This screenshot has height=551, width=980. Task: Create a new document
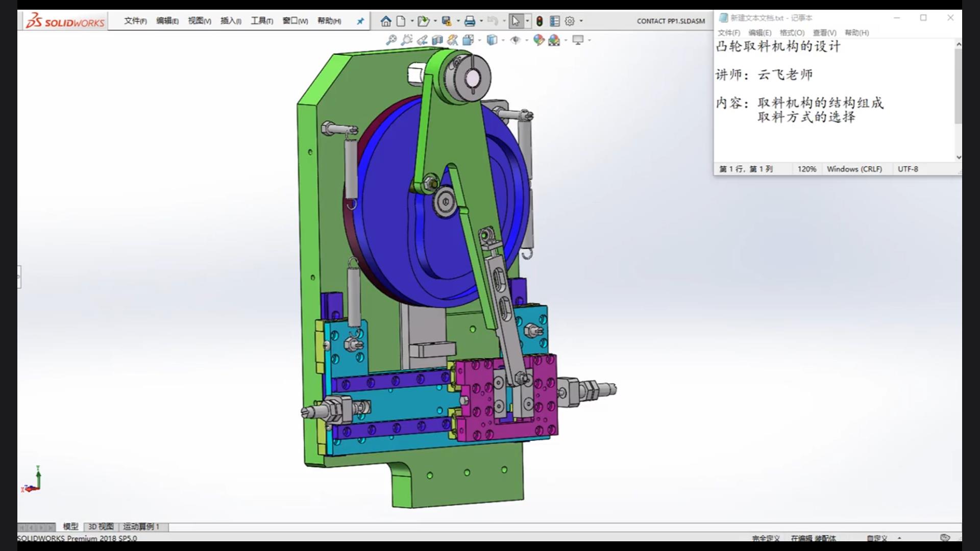click(401, 21)
